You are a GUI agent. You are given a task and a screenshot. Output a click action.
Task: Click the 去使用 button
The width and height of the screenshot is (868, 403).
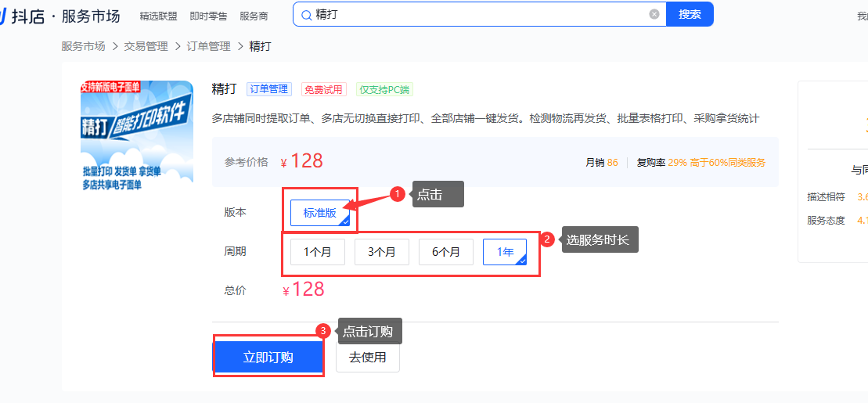coord(368,357)
